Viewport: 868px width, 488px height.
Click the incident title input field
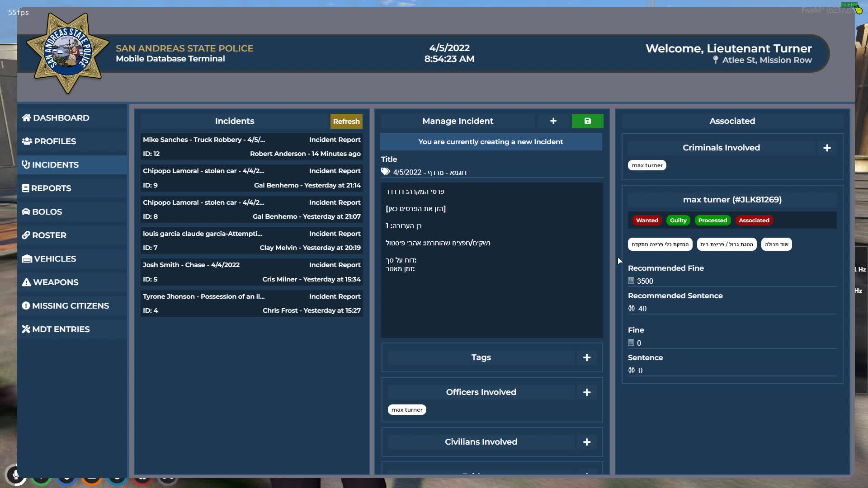click(497, 172)
